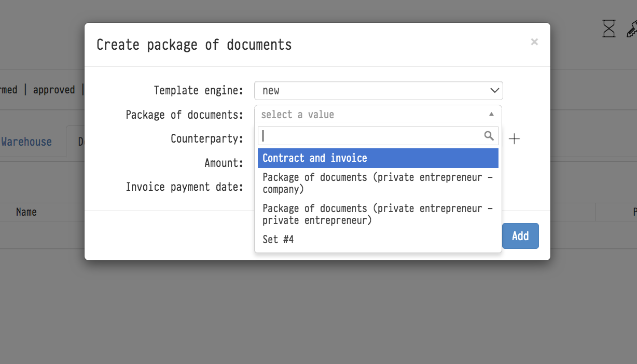Click the magnifier icon in the search box
Viewport: 637px width, 364px height.
point(489,136)
